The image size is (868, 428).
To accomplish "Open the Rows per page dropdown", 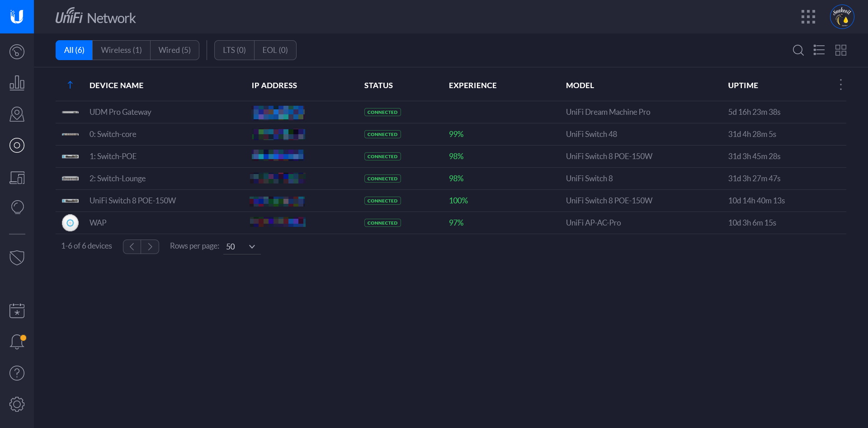I will 241,246.
